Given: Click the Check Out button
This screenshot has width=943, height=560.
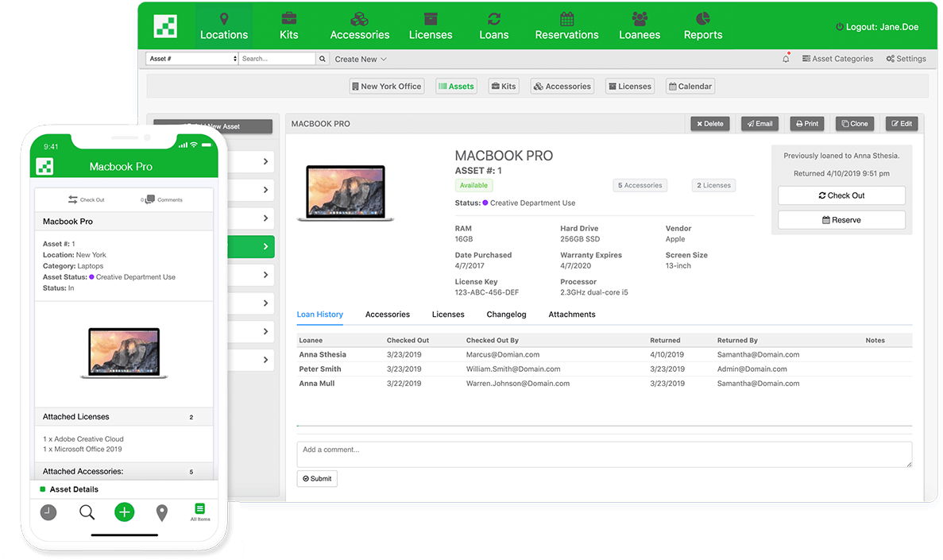Looking at the screenshot, I should pos(841,195).
